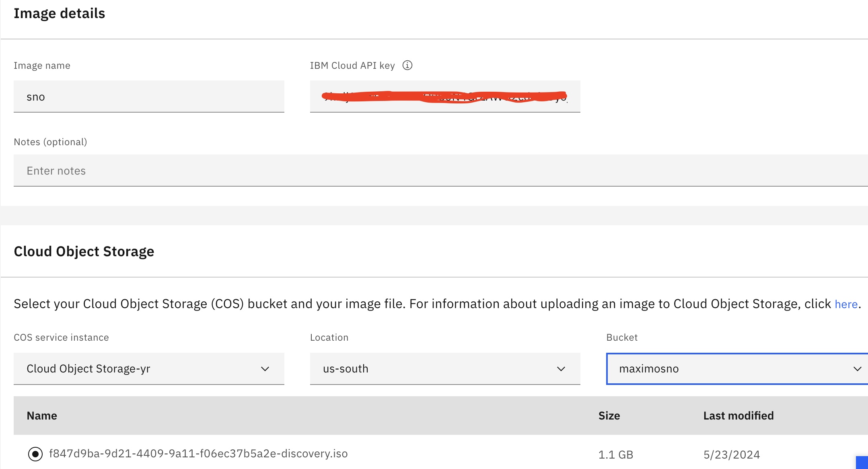Click the blue button at the bottom-right corner
The height and width of the screenshot is (469, 868).
(x=862, y=463)
